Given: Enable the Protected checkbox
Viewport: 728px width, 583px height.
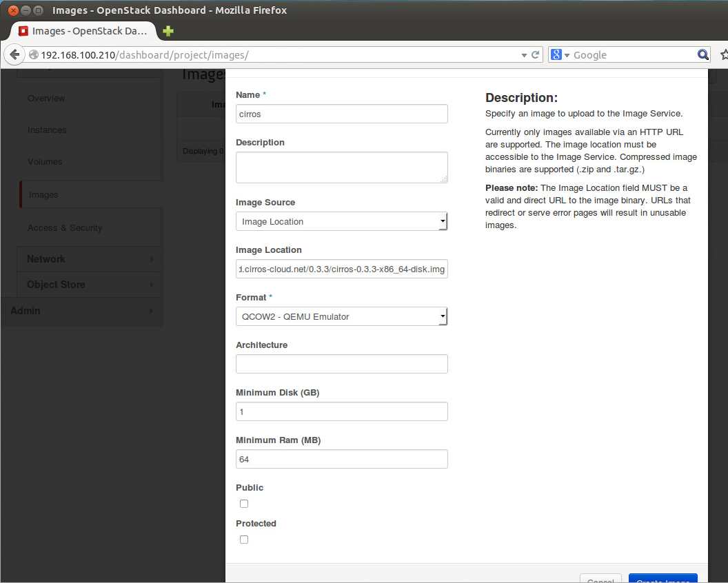Looking at the screenshot, I should [244, 540].
